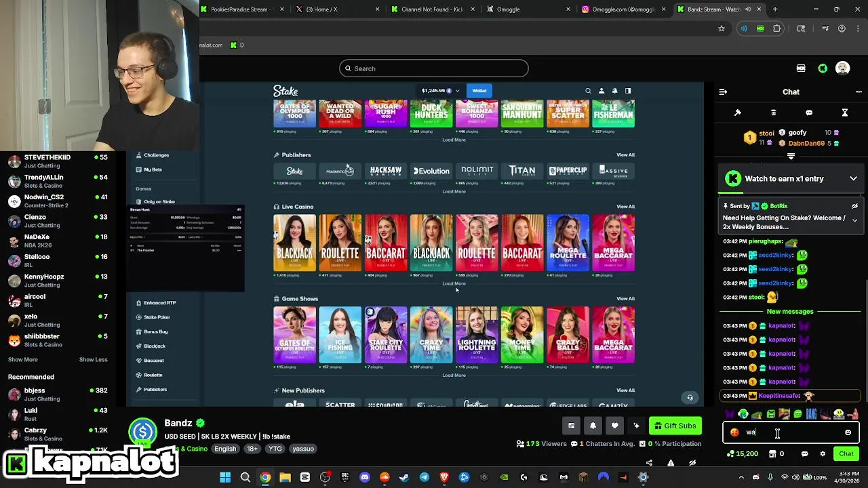This screenshot has height=488, width=868.
Task: Click the hourglass slow-mode icon in chat
Action: point(845,113)
